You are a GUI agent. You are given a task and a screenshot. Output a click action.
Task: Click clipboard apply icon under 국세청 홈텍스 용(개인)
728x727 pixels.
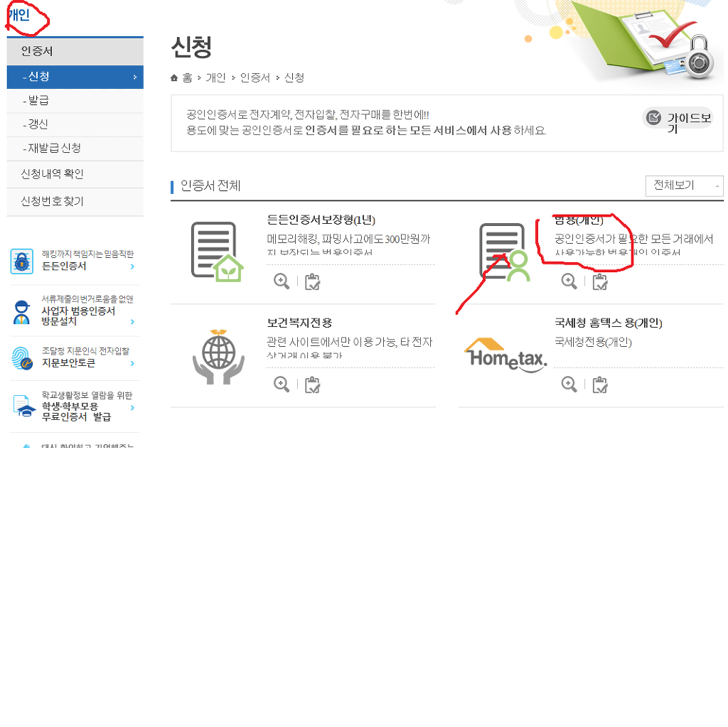tap(600, 384)
